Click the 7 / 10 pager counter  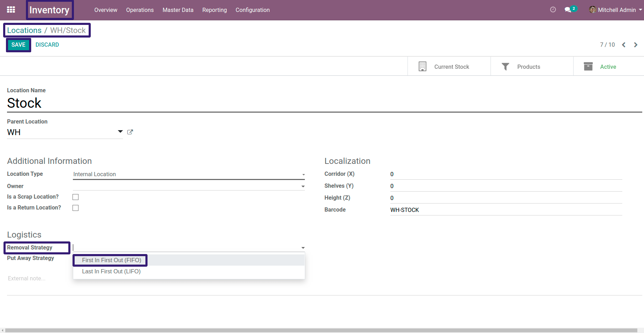[607, 45]
